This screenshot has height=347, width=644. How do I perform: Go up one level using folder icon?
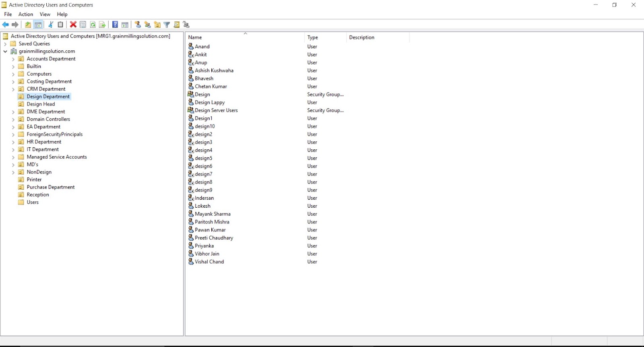point(28,25)
